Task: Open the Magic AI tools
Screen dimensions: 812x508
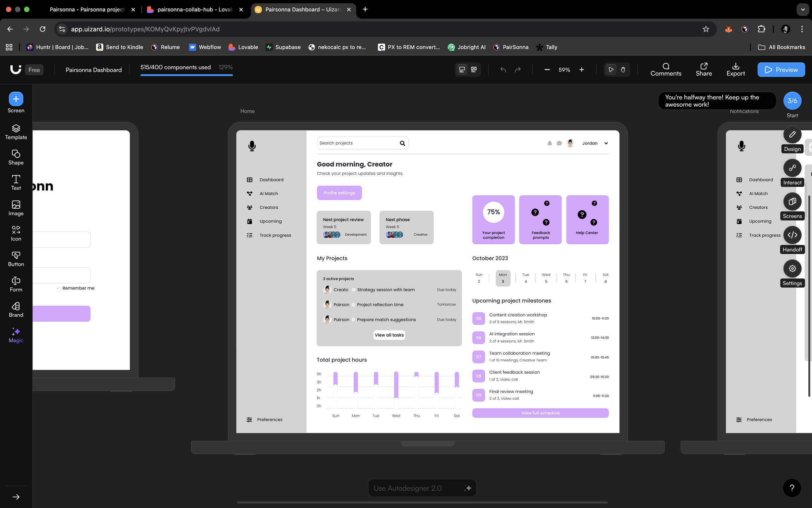Action: tap(16, 335)
